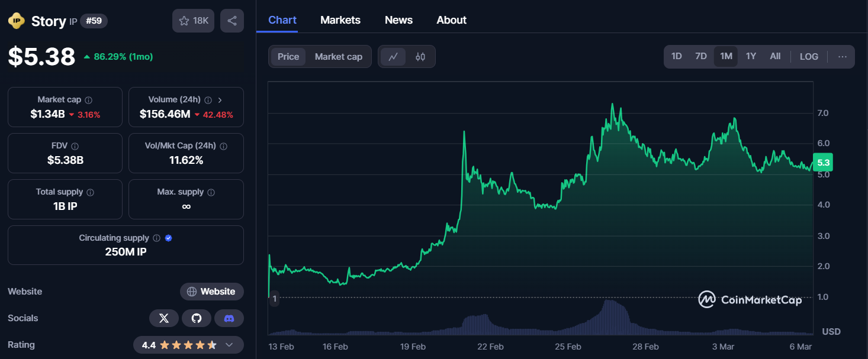This screenshot has height=359, width=868.
Task: Visit the project Website button
Action: tap(212, 292)
